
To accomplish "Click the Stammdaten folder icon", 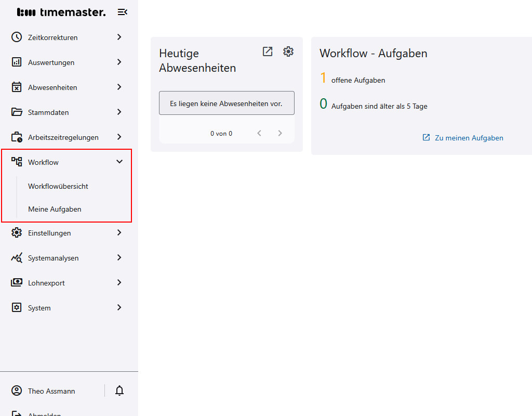I will (x=16, y=112).
